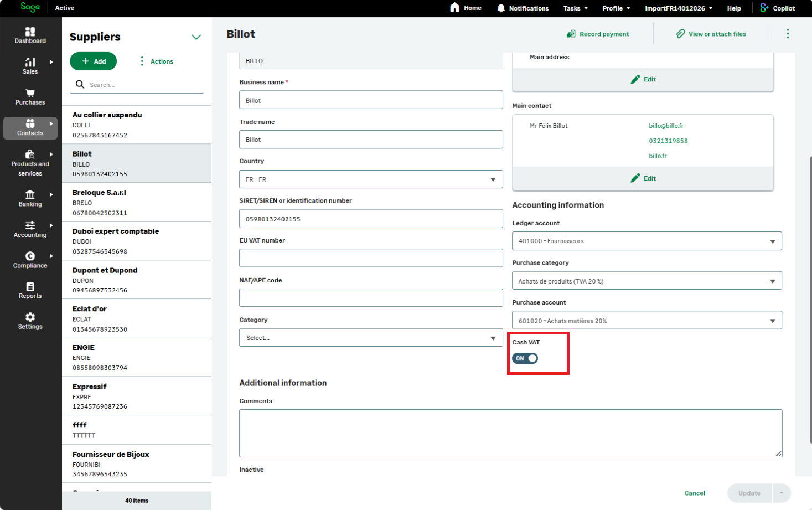
Task: Click the Home house icon
Action: tap(454, 7)
